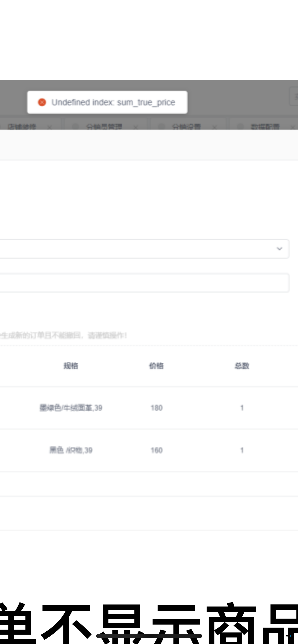Click the 'Undefined index: sum_true_price' error message
Screen dimensions: 298x644
click(x=113, y=102)
